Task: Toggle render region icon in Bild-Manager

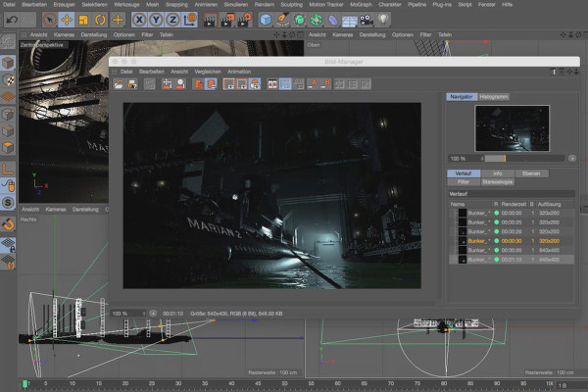Action: pos(228,84)
